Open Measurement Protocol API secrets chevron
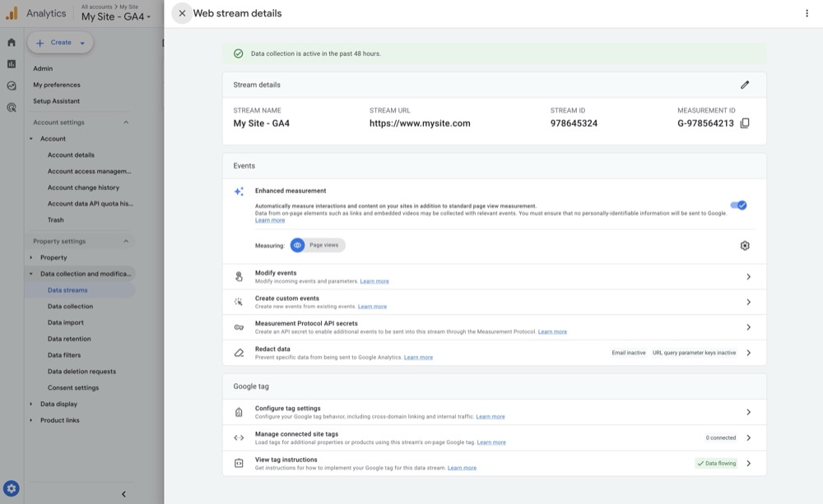 (748, 327)
